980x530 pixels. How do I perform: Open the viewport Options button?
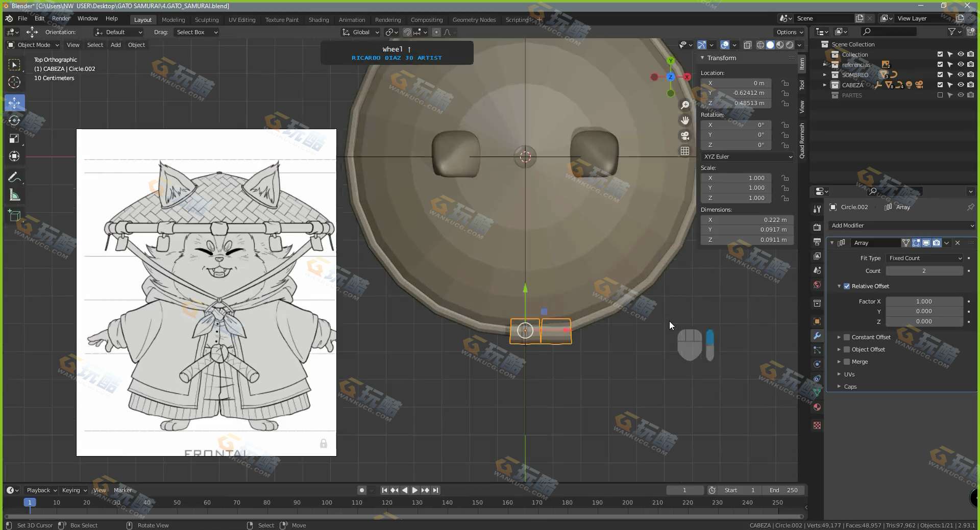pos(790,32)
